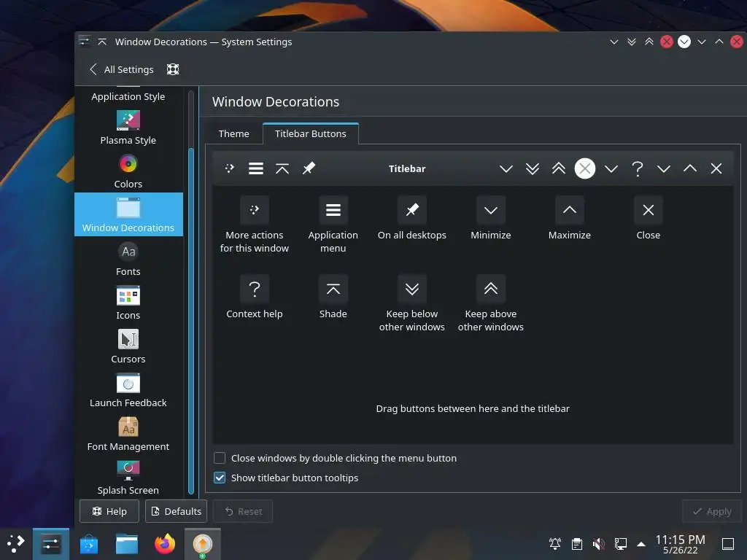Click white circled X in Titlebar preview
The image size is (747, 560).
pyautogui.click(x=585, y=168)
